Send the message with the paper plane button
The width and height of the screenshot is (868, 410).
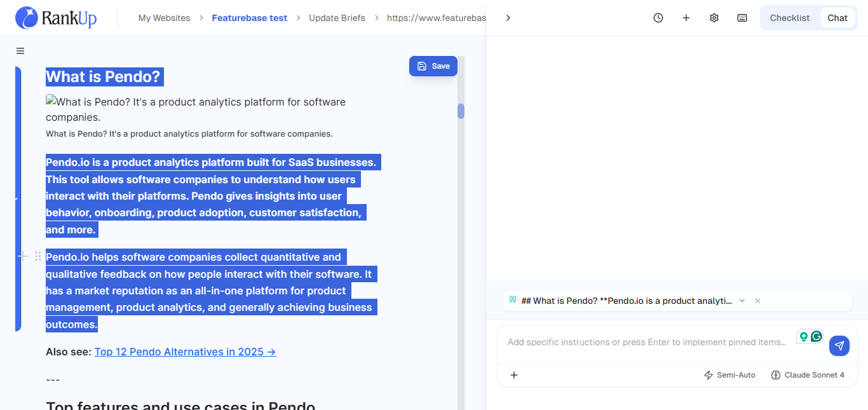[839, 346]
